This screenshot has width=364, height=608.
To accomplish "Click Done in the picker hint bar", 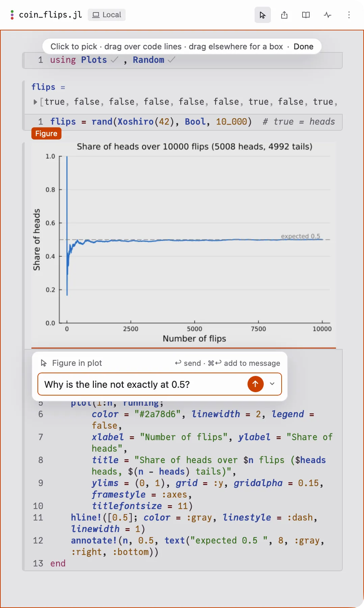I will pyautogui.click(x=304, y=47).
